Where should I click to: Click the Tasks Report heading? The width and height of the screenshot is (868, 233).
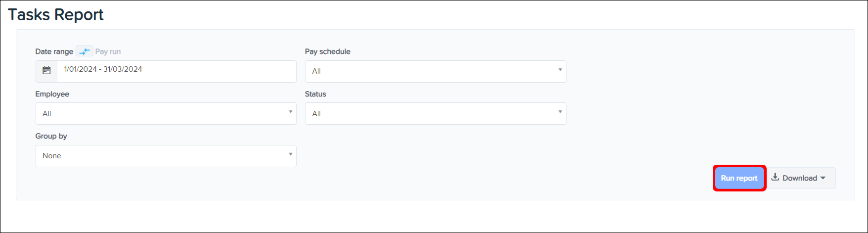click(55, 15)
